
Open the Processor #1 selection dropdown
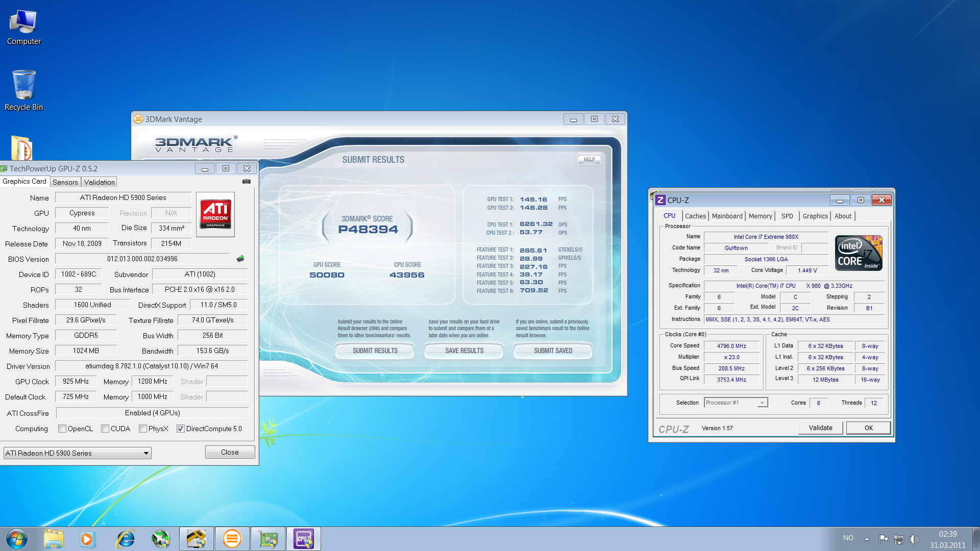(736, 403)
